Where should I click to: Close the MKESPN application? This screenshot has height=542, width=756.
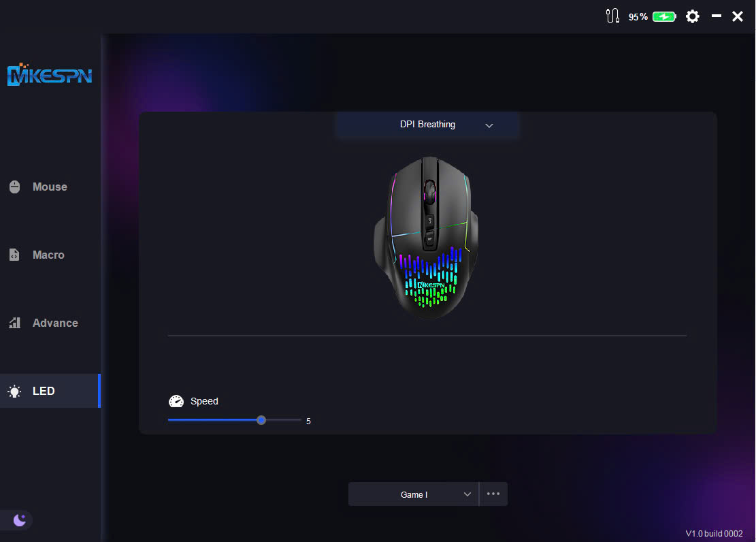(738, 16)
